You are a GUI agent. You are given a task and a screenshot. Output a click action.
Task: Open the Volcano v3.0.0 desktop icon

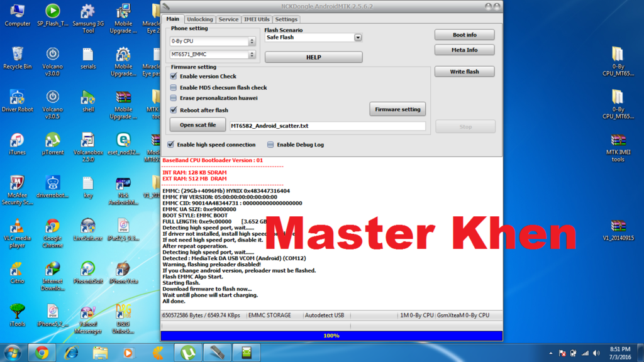click(53, 55)
